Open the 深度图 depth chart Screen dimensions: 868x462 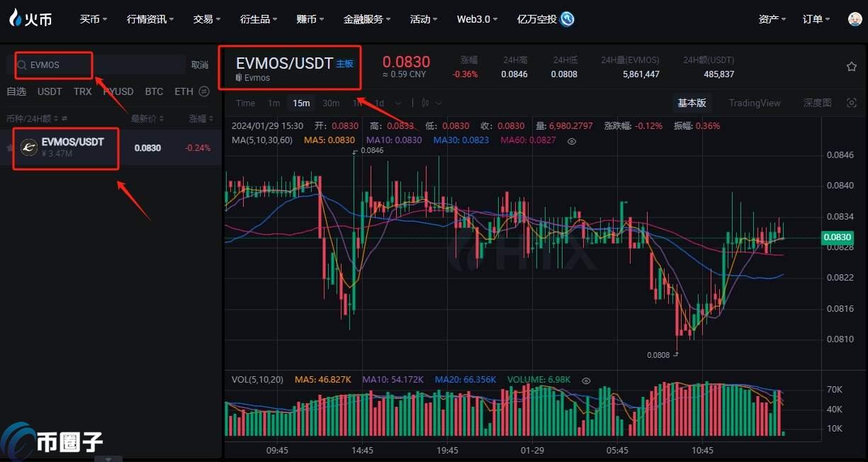(817, 103)
